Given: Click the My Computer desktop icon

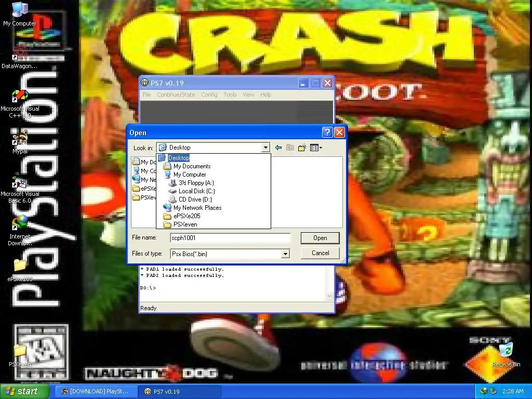Looking at the screenshot, I should tap(20, 14).
